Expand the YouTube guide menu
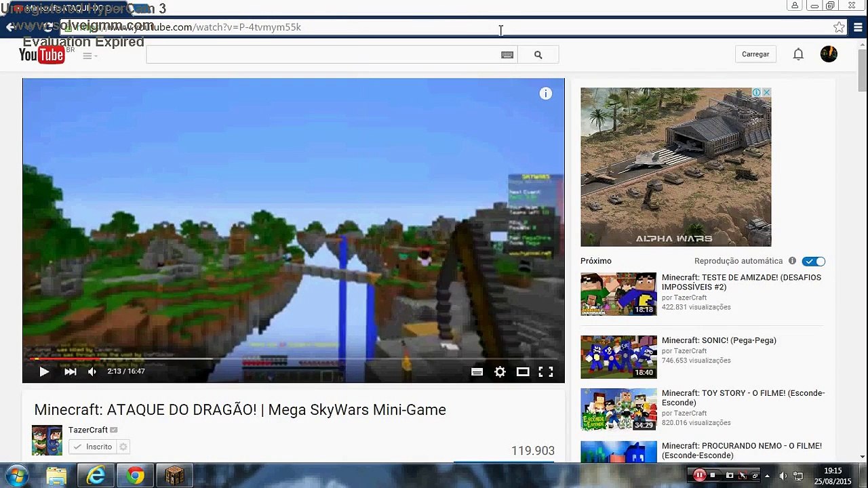 tap(90, 56)
